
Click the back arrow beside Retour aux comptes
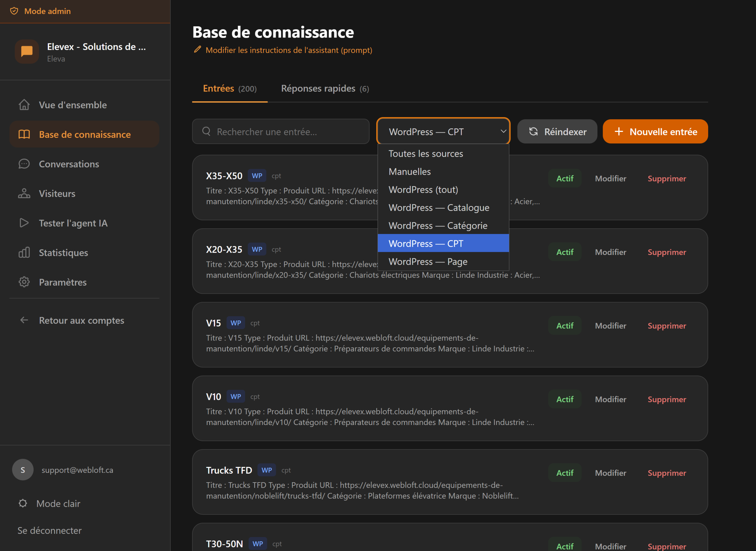(24, 320)
